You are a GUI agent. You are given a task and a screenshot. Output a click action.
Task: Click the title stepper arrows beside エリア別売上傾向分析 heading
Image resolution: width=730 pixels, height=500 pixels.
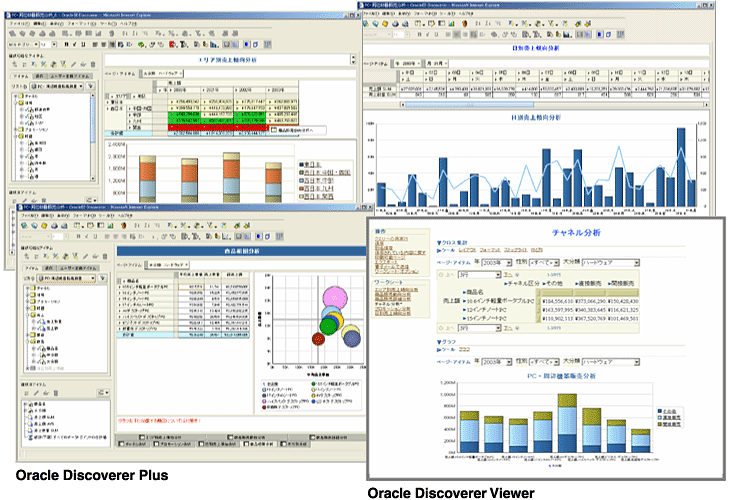click(353, 60)
